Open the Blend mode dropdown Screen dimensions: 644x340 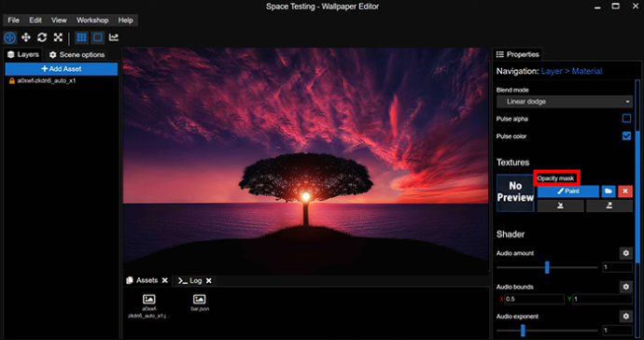coord(565,102)
